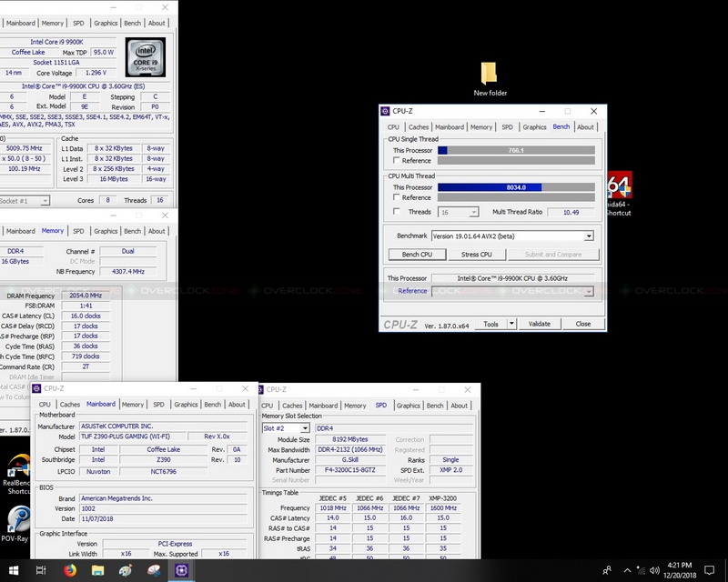Enable the Single Thread Reference checkbox
The height and width of the screenshot is (582, 728).
tap(397, 160)
